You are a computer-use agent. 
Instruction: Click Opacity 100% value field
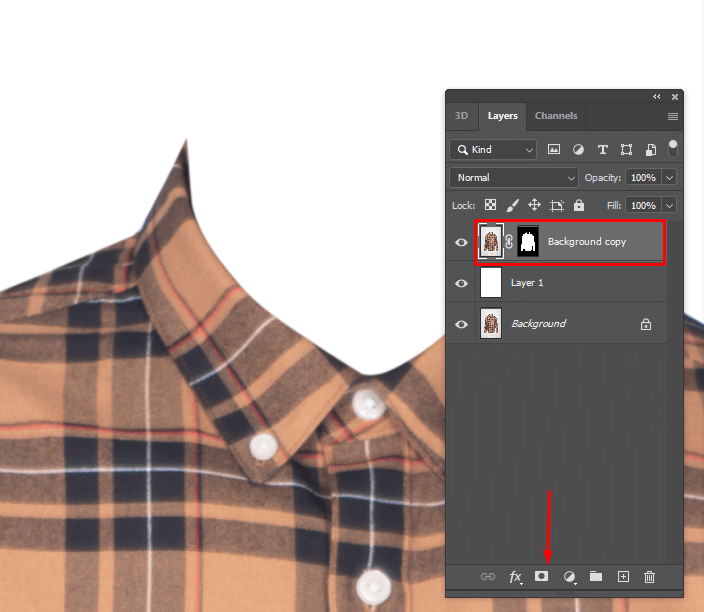click(x=643, y=178)
